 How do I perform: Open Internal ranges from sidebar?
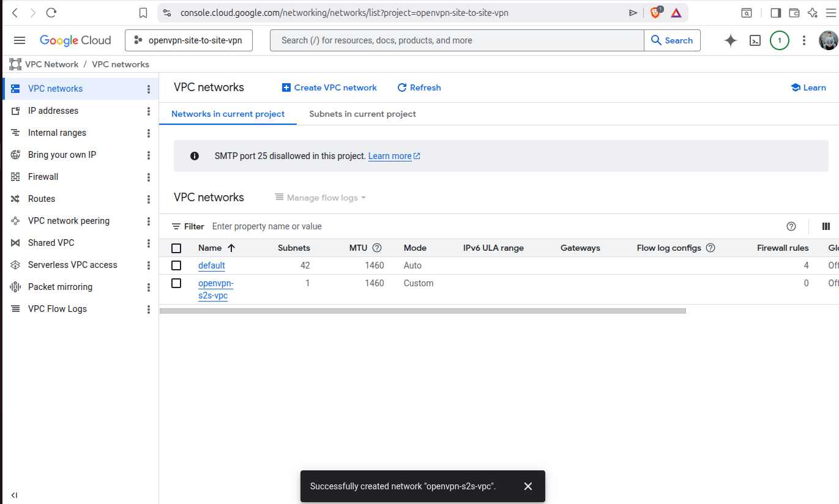click(57, 133)
